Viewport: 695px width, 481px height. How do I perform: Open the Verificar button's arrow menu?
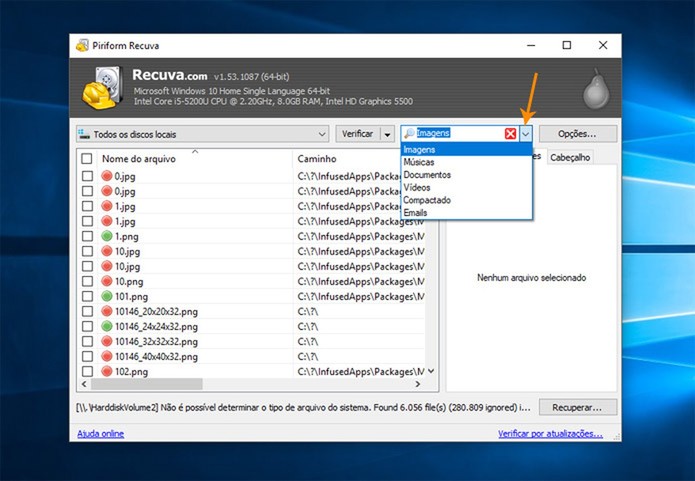point(387,134)
